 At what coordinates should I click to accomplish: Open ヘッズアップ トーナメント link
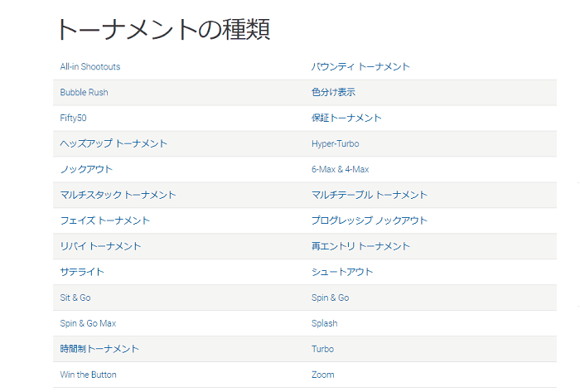click(114, 143)
